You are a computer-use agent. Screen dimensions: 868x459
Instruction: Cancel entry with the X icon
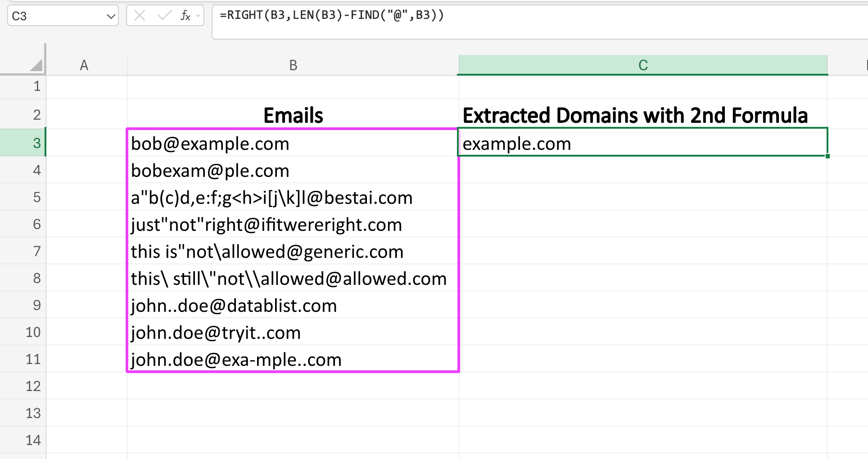point(140,16)
